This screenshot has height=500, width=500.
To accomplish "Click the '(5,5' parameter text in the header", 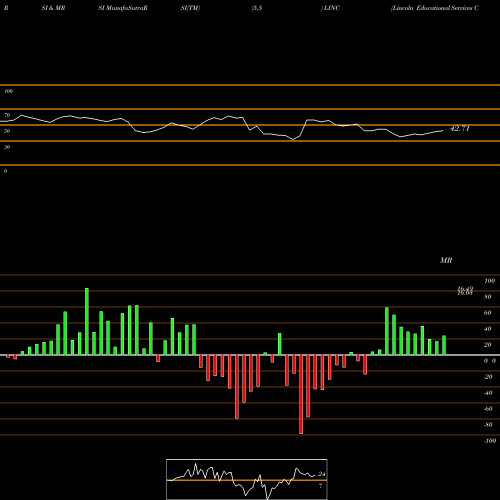I will tap(257, 8).
